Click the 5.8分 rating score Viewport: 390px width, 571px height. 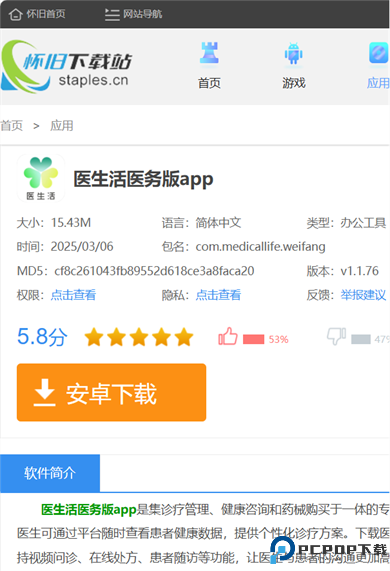pos(42,336)
